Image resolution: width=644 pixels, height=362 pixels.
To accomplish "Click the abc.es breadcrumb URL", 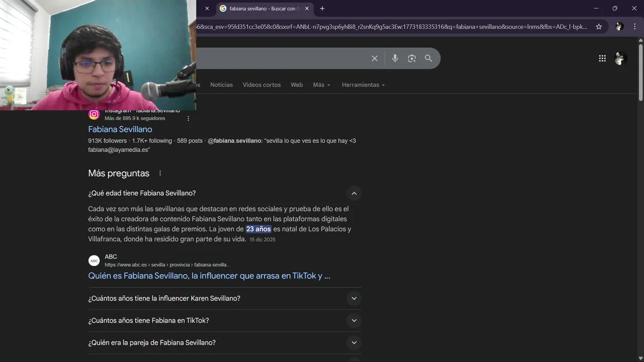I will point(168,265).
